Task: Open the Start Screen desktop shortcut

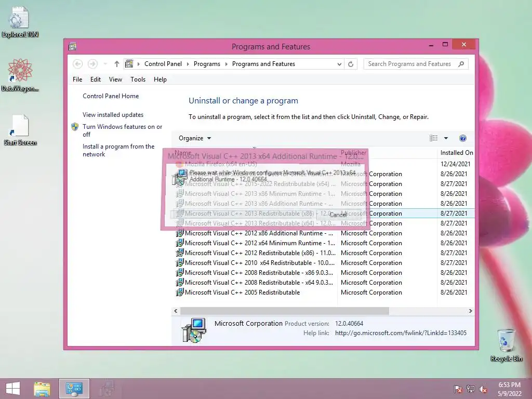Action: tap(20, 130)
